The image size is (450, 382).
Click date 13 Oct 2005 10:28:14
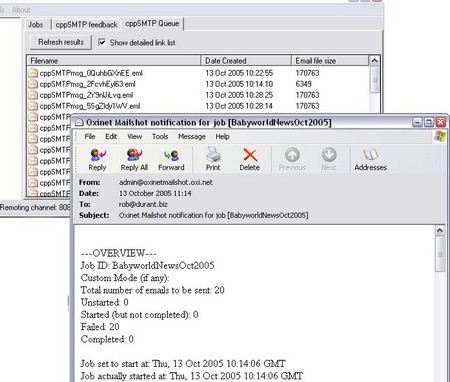pyautogui.click(x=239, y=106)
